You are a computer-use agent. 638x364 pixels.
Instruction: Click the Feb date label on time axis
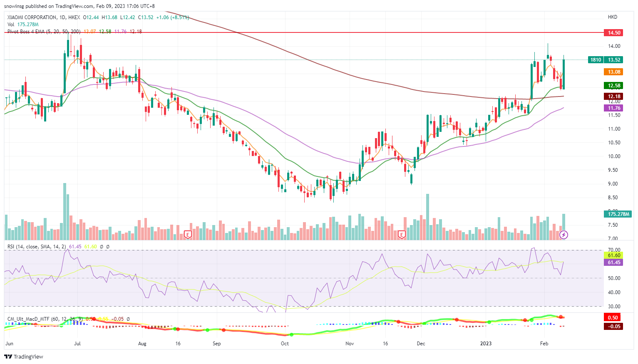(x=544, y=344)
